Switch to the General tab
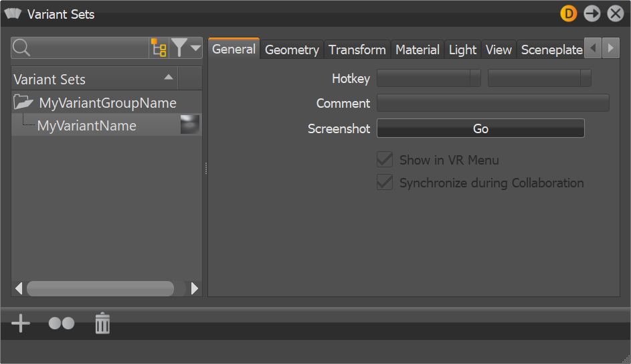631x364 pixels. (x=234, y=49)
